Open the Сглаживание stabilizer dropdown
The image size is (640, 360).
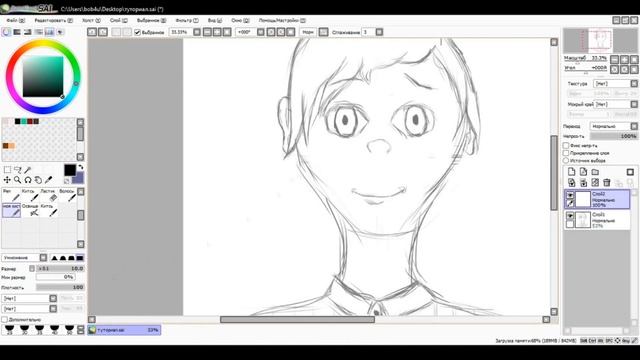pos(379,32)
